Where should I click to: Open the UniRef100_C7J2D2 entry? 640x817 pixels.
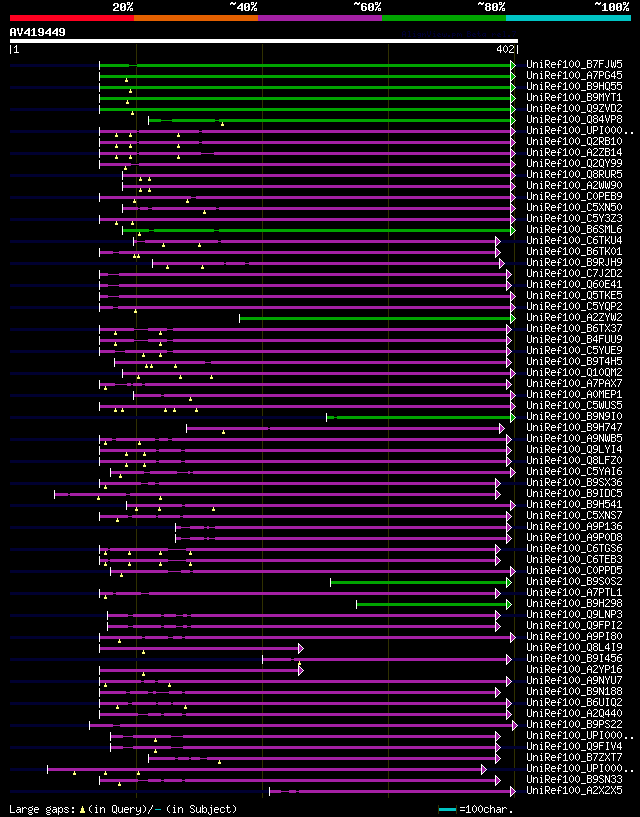(574, 274)
